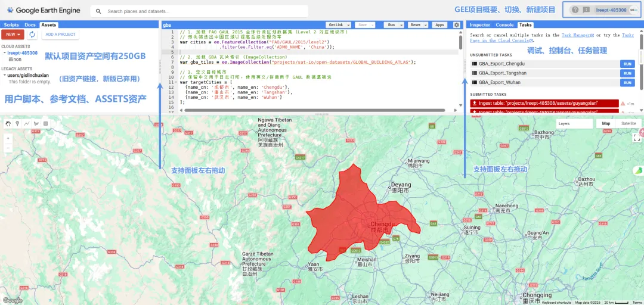Click the Google logo on the map
The image size is (644, 305).
(12, 300)
